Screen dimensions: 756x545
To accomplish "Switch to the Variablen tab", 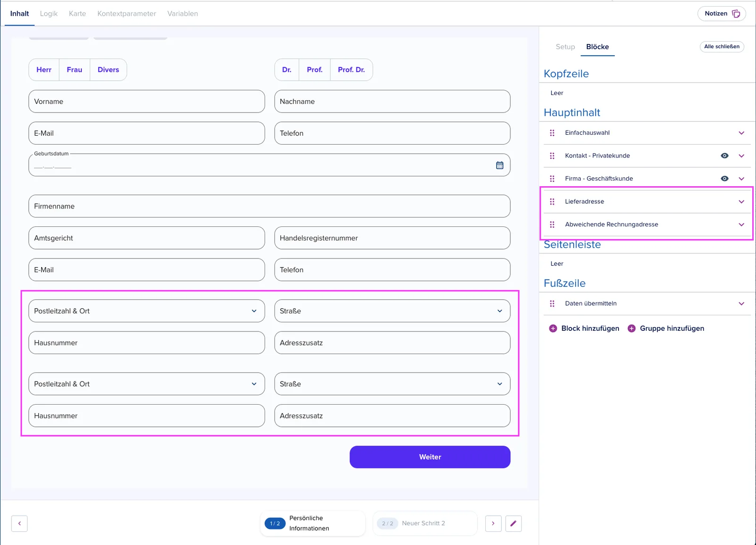I will coord(182,14).
